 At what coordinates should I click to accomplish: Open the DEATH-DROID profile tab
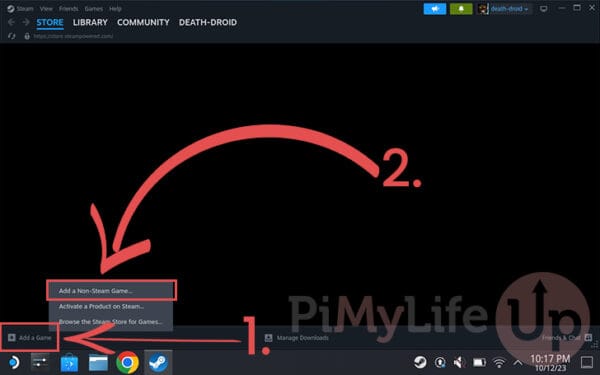208,22
